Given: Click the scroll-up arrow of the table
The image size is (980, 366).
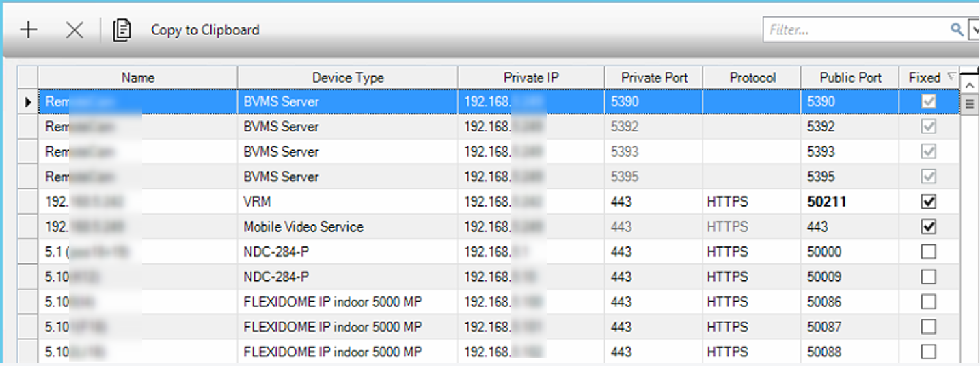Looking at the screenshot, I should point(969,84).
